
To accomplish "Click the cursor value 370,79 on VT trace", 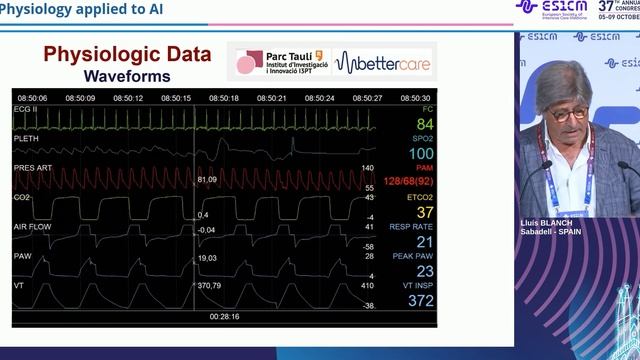I will click(209, 286).
